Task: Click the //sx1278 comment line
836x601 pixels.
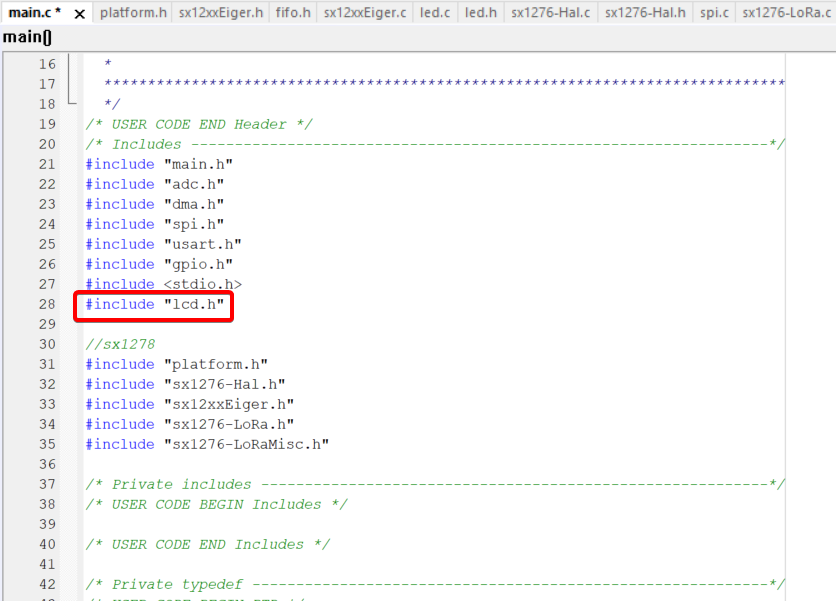Action: [120, 344]
